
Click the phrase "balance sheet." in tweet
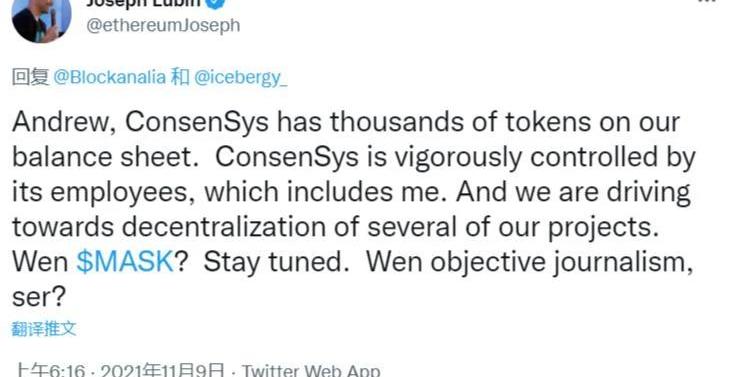(x=105, y=157)
